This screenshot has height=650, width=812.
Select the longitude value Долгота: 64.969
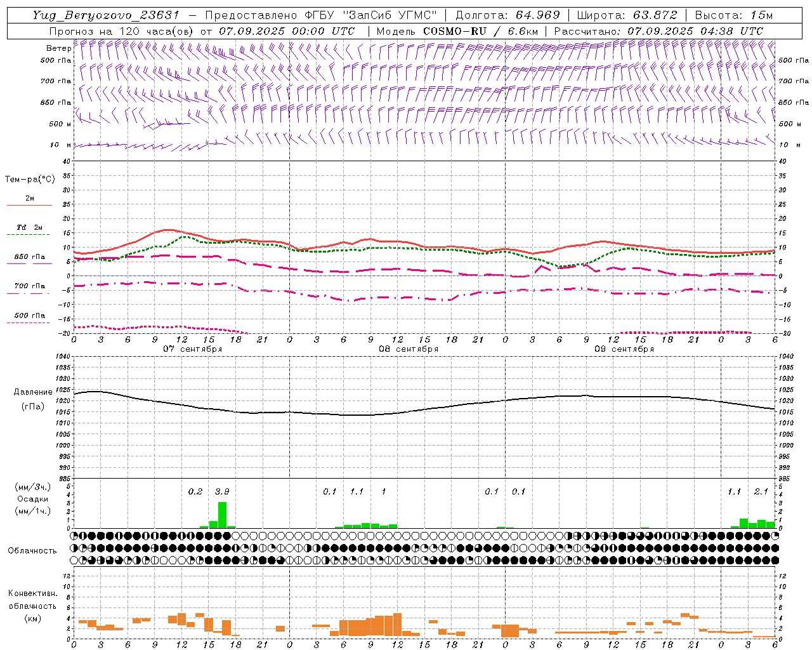click(x=507, y=15)
